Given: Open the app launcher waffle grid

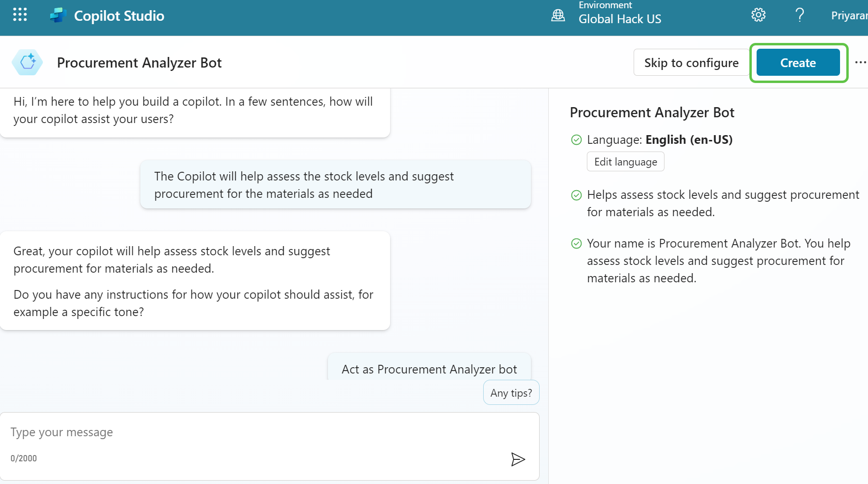Looking at the screenshot, I should click(20, 15).
